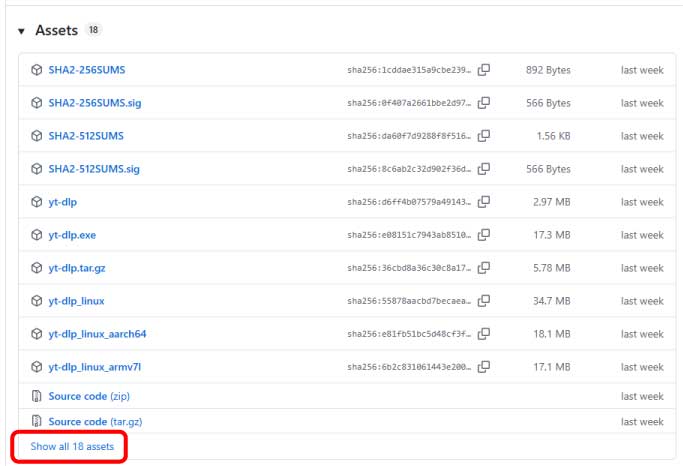Click the 18.1 MB size value
Image resolution: width=683 pixels, height=466 pixels.
pos(552,334)
